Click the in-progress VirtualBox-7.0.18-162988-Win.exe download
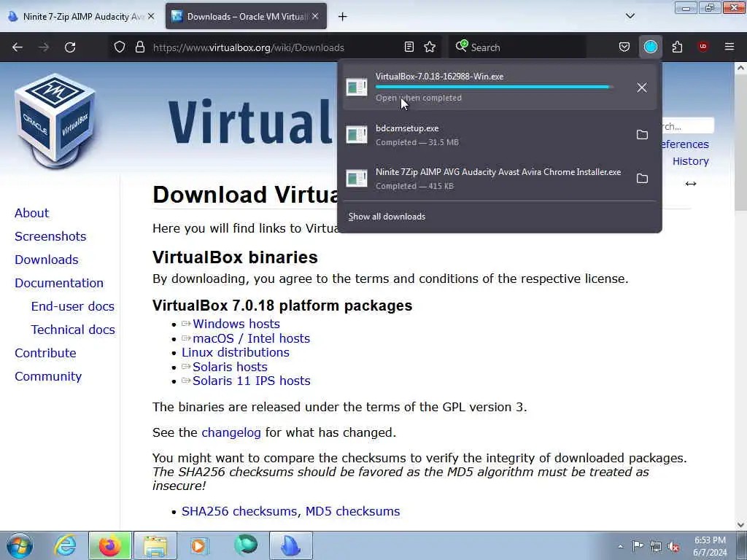Screen dimensions: 747x560 click(486, 87)
